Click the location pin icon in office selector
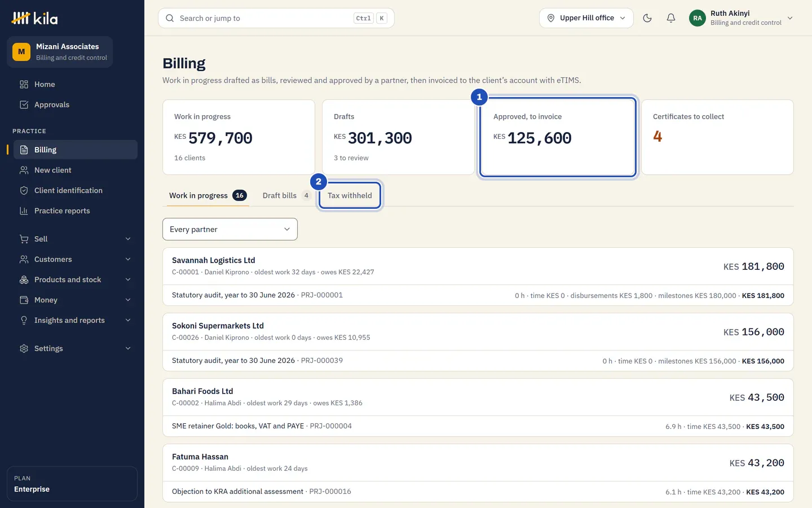This screenshot has width=812, height=508. (x=551, y=18)
